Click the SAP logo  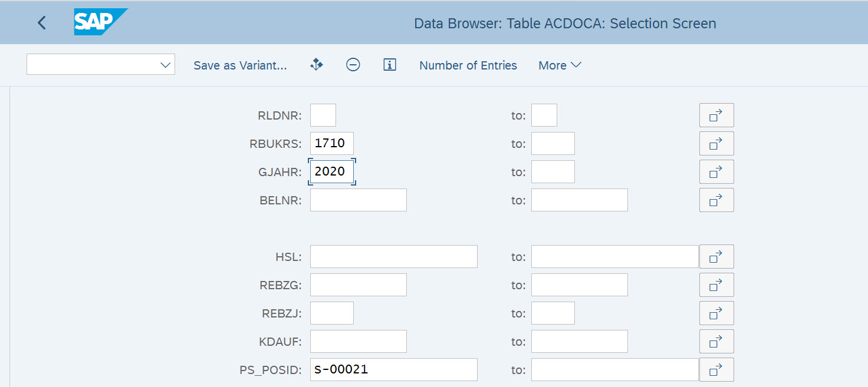pyautogui.click(x=100, y=22)
